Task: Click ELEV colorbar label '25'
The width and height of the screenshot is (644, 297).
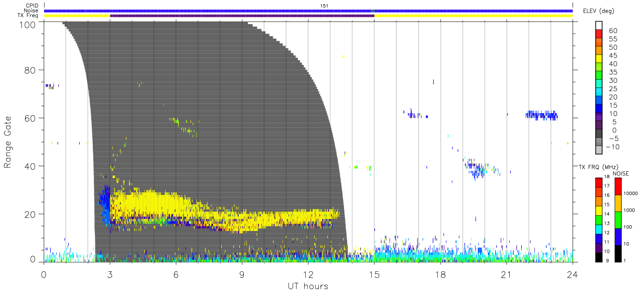Action: click(613, 89)
